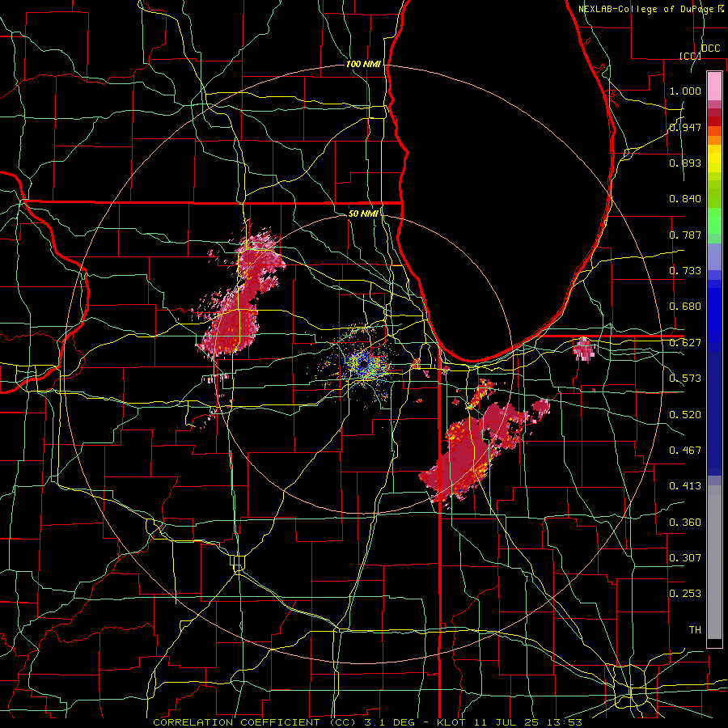Image resolution: width=728 pixels, height=728 pixels.
Task: Pick the gray segment of the color bar
Action: tap(714, 562)
